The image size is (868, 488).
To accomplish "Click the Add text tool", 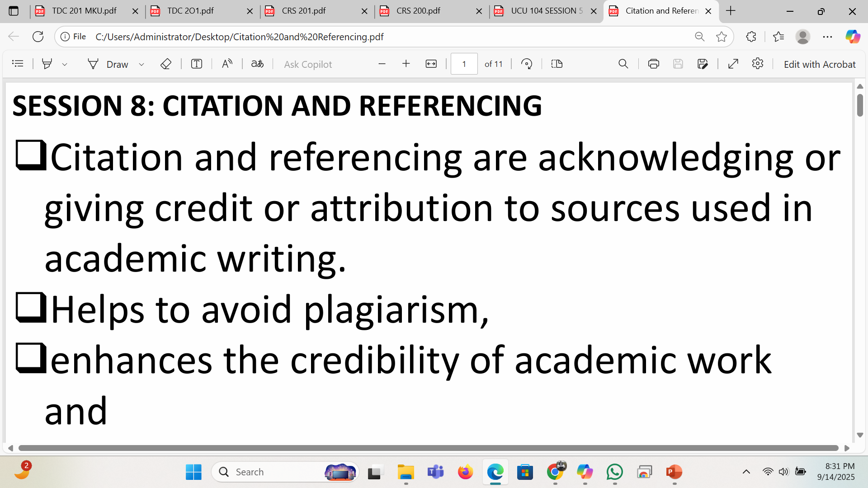I will click(196, 64).
